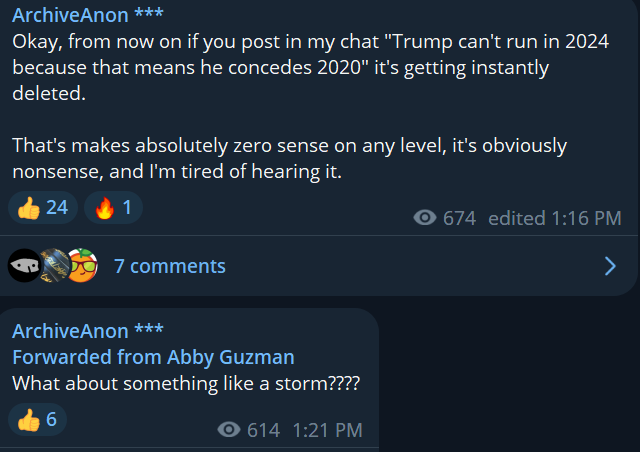The width and height of the screenshot is (640, 452).
Task: Click the black ninja commenter avatar
Action: coord(24,266)
